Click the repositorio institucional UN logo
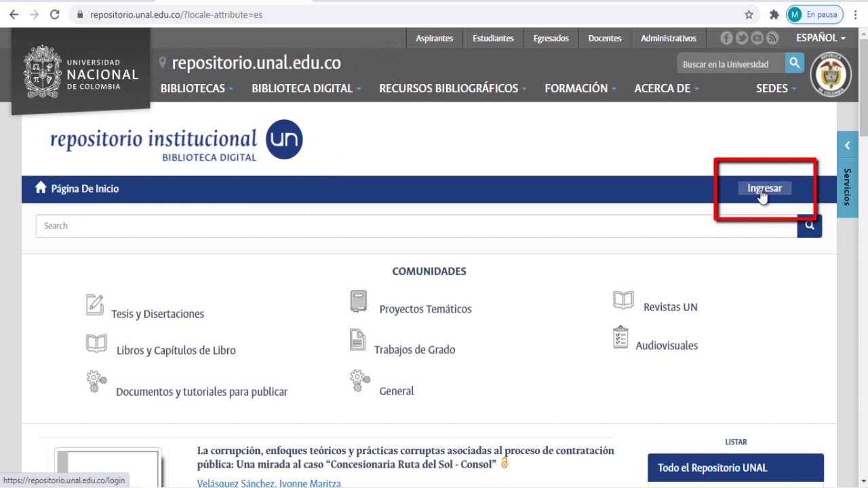Image resolution: width=868 pixels, height=488 pixels. pyautogui.click(x=176, y=141)
